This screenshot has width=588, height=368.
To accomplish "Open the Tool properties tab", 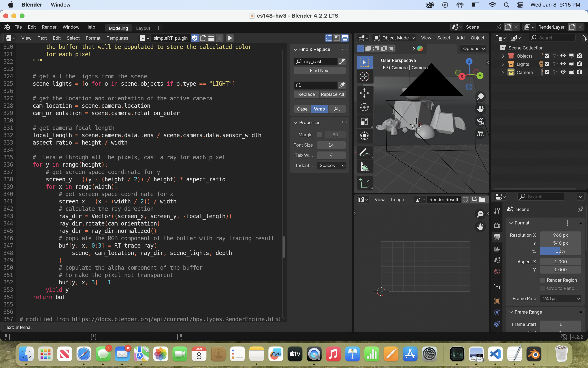I will tap(497, 211).
